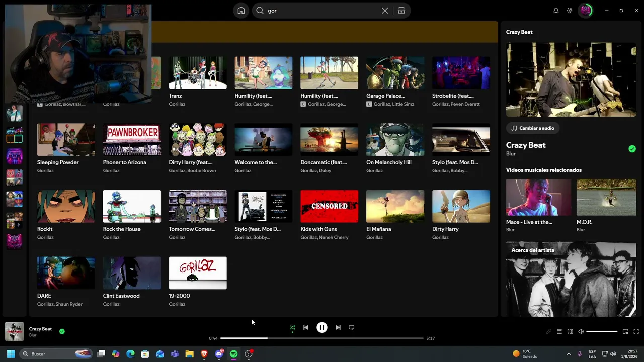Open the Doncamatic video thumbnail
The image size is (644, 362).
click(330, 140)
